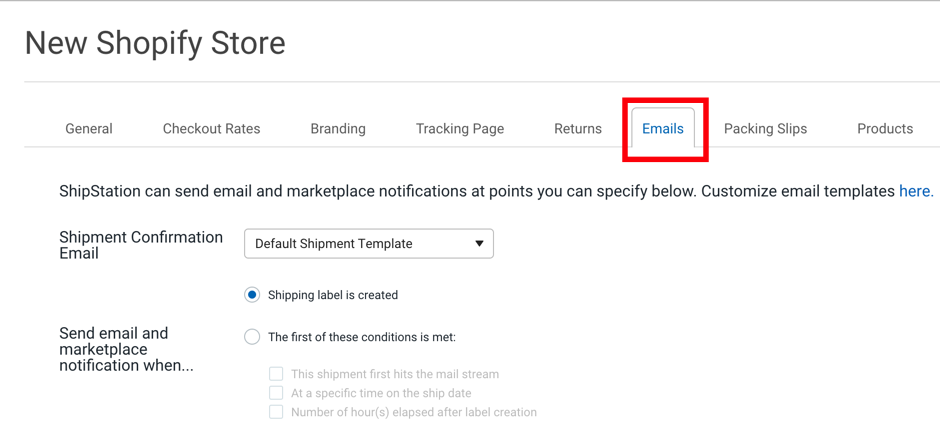940x428 pixels.
Task: Select the Returns tab
Action: point(578,129)
